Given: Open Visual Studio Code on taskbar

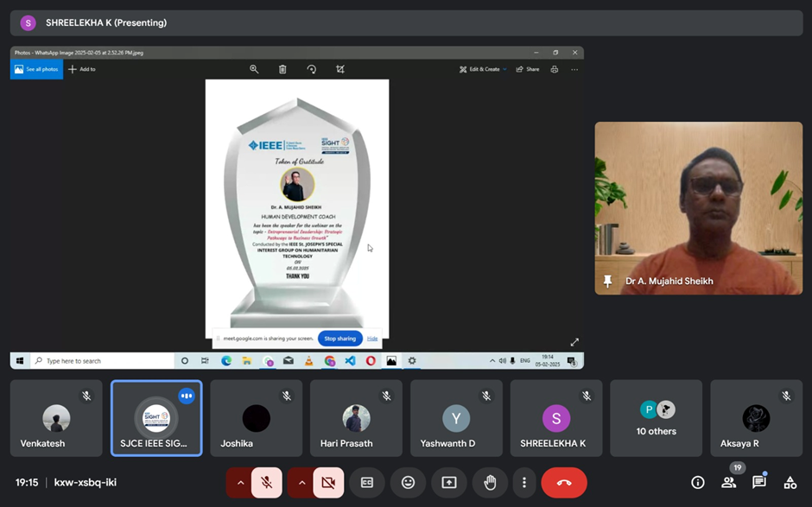Looking at the screenshot, I should tap(350, 361).
